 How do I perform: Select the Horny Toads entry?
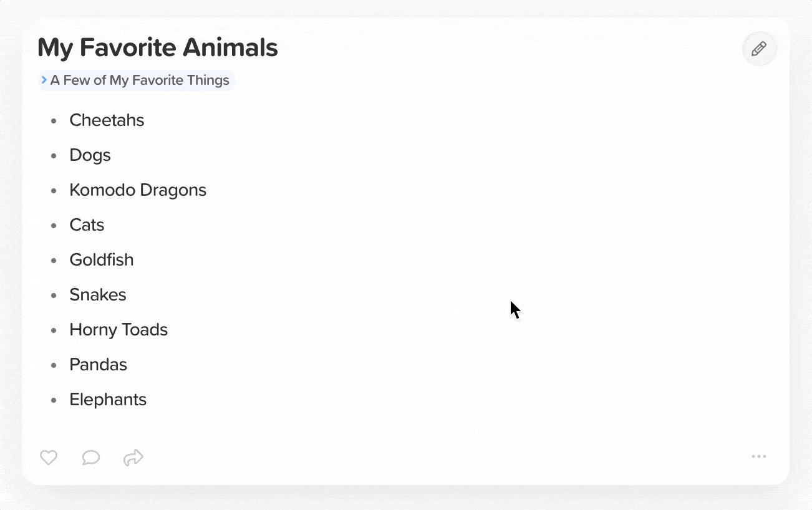pos(118,330)
